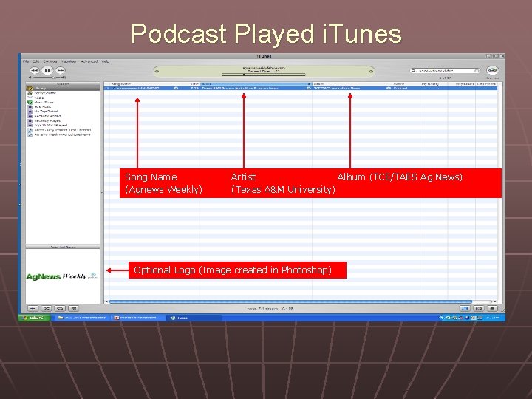Select Top 25 Most Played playlist
Viewport: 532px width, 399px height.
click(63, 125)
